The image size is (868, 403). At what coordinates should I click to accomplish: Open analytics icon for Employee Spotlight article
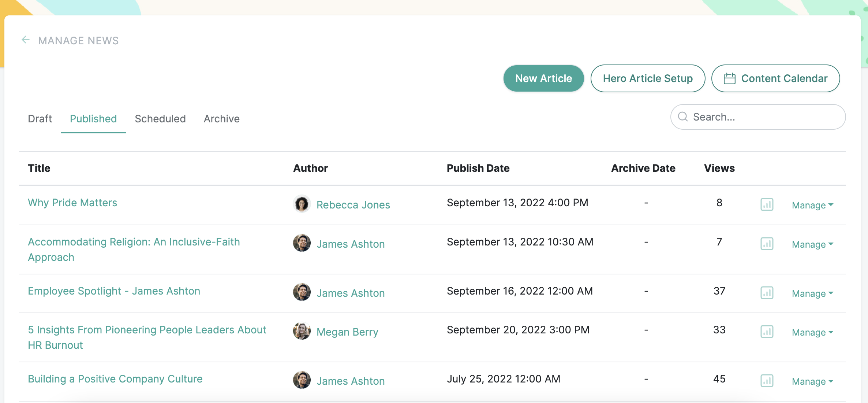click(767, 293)
